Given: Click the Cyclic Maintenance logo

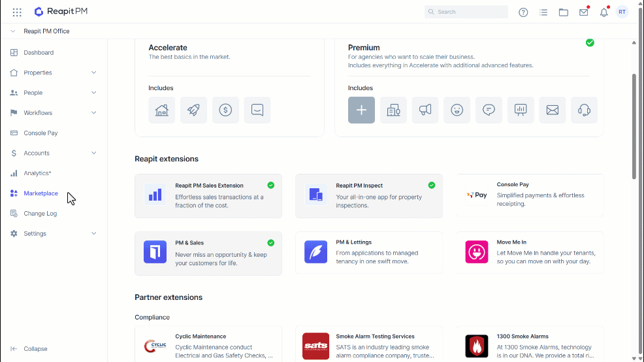Looking at the screenshot, I should click(x=155, y=346).
